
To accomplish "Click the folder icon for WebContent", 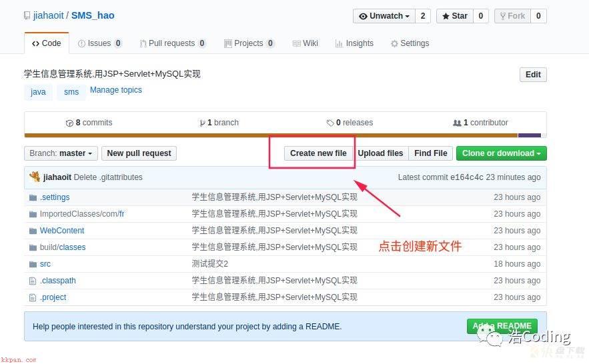I will click(33, 231).
